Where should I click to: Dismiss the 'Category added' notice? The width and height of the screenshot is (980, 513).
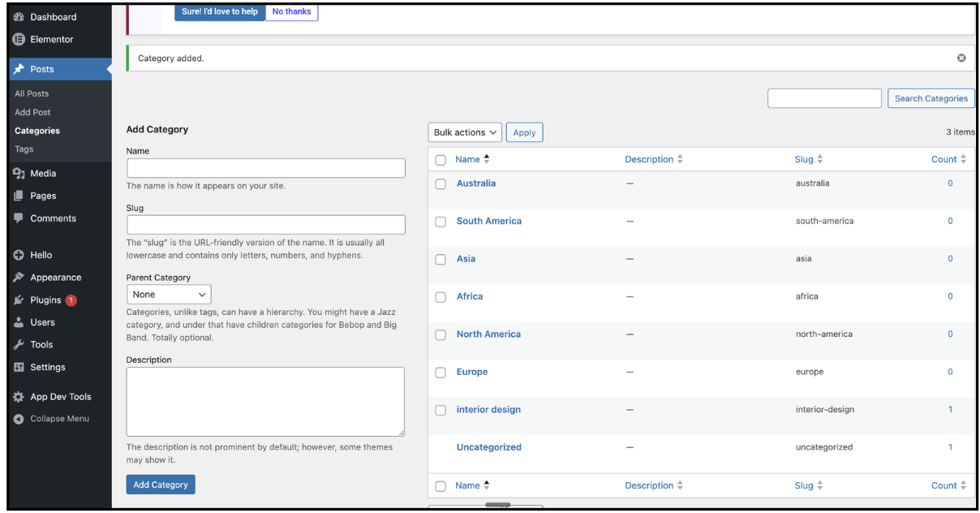[x=961, y=58]
